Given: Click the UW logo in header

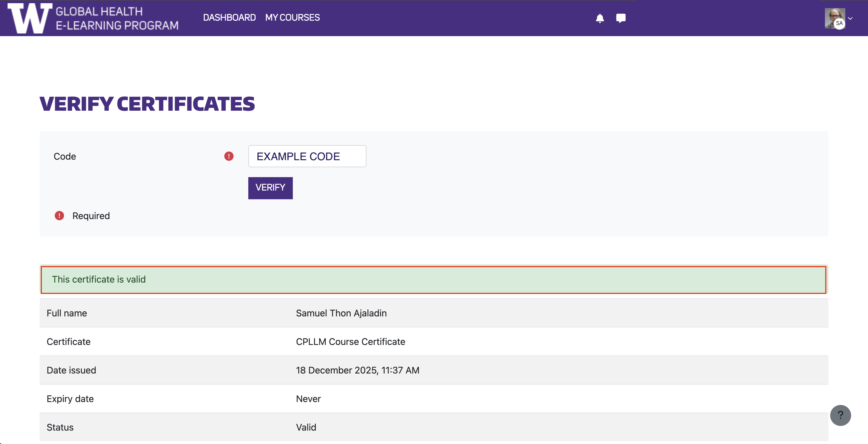Looking at the screenshot, I should [x=30, y=18].
